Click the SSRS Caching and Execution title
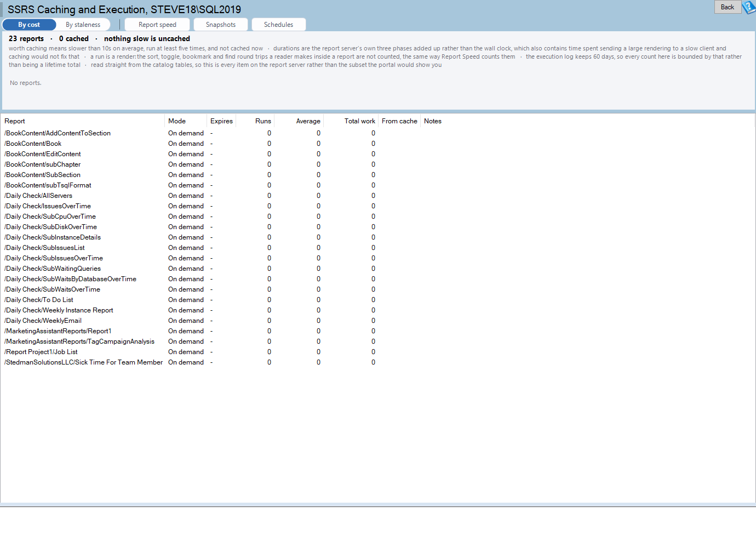The width and height of the screenshot is (756, 535). 124,9
